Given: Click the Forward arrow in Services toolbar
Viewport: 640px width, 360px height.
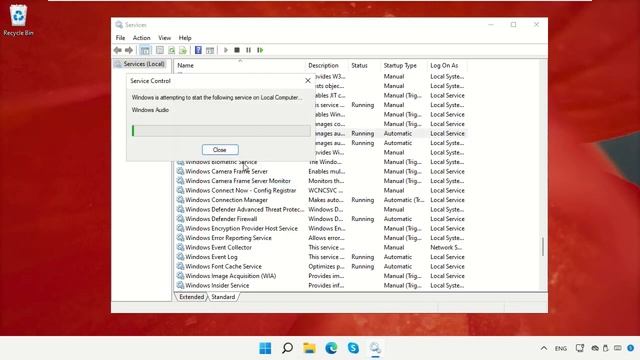Looking at the screenshot, I should (129, 50).
